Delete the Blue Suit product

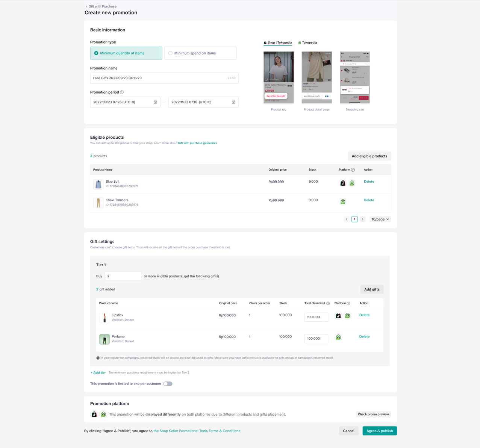point(369,182)
